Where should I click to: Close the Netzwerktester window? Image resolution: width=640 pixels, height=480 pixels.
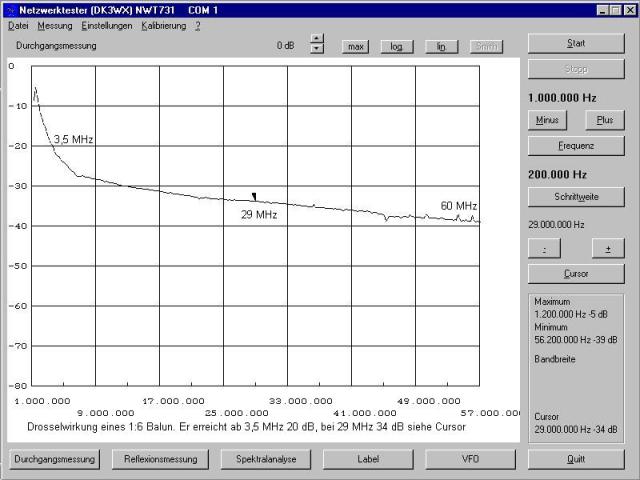pyautogui.click(x=630, y=10)
